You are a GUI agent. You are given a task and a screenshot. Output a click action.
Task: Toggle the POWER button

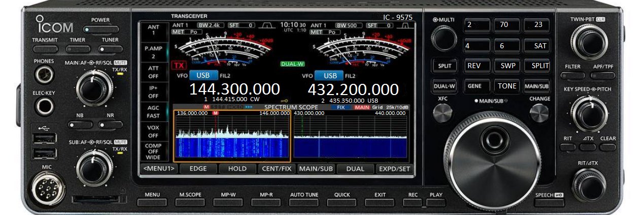click(101, 29)
